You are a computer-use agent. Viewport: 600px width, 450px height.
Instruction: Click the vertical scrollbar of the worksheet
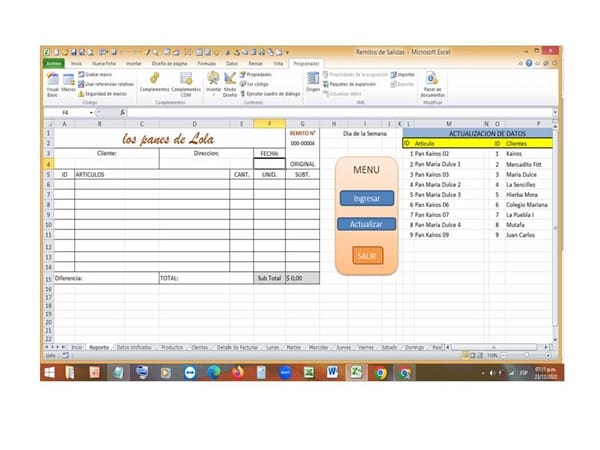pos(555,230)
